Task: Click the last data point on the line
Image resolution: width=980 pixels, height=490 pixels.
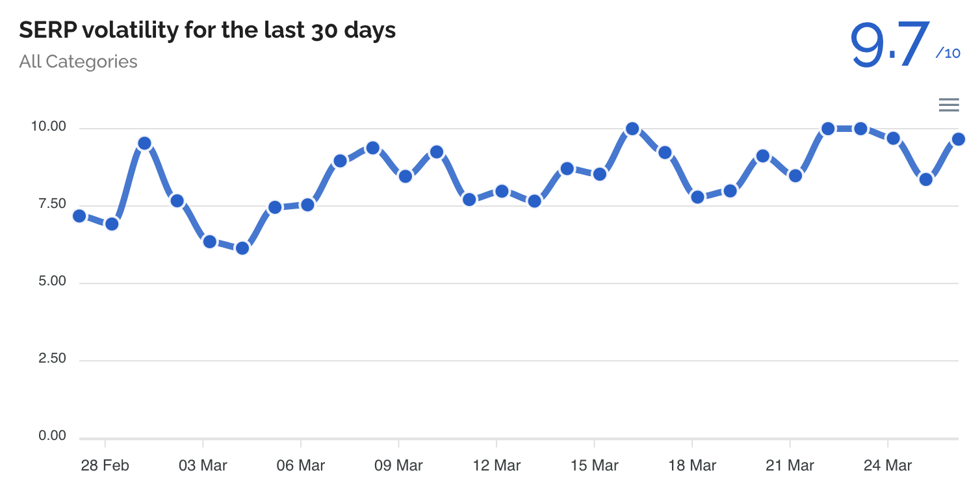Action: click(x=958, y=139)
